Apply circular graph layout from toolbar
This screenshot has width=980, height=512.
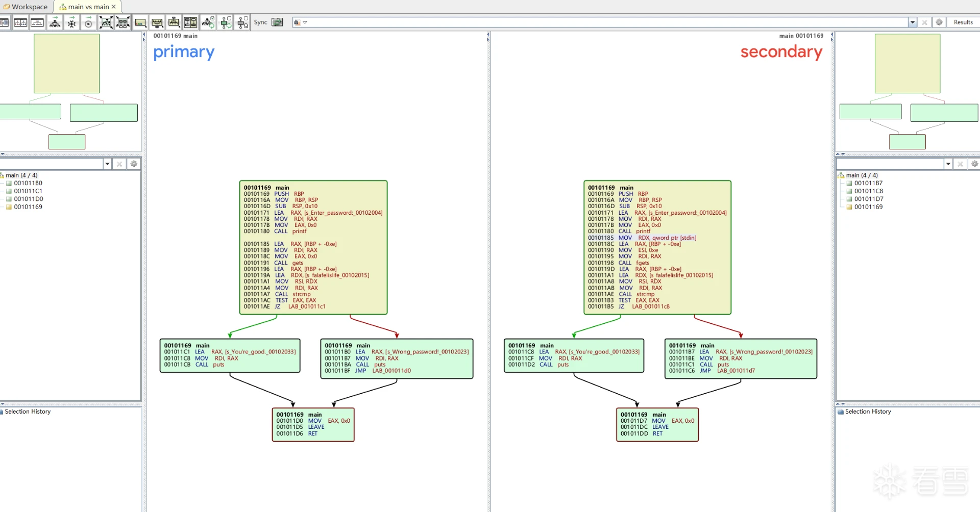point(88,22)
